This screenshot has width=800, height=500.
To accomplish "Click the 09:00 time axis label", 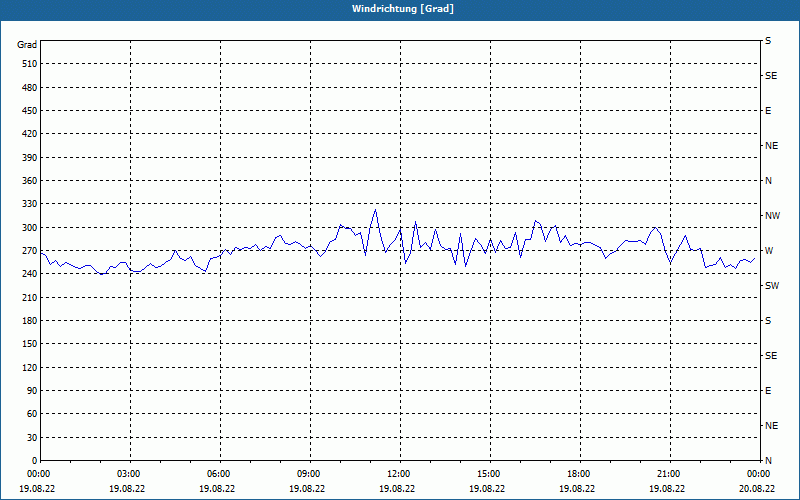I will (x=309, y=474).
